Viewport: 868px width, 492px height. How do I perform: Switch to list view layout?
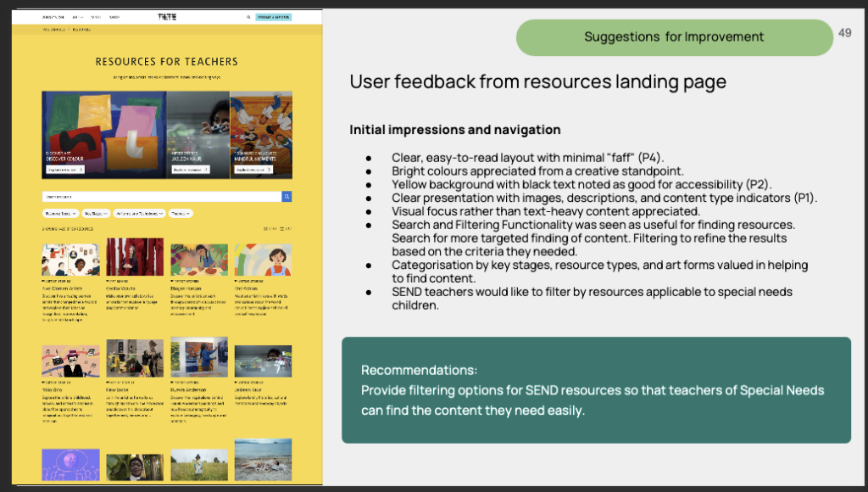pyautogui.click(x=286, y=228)
